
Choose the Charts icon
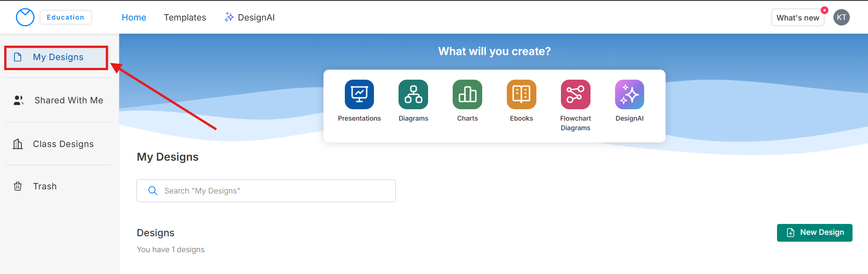click(467, 95)
